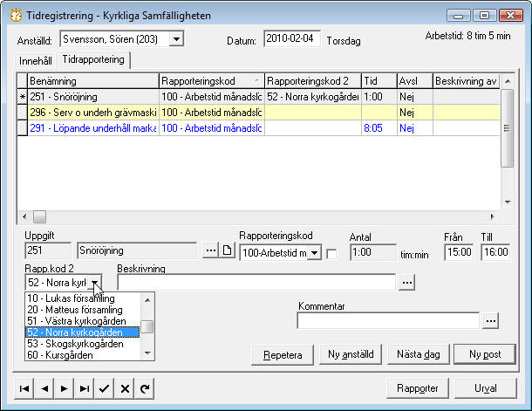This screenshot has height=411, width=532.
Task: Select row 251 - Snöröjning
Action: click(258, 97)
